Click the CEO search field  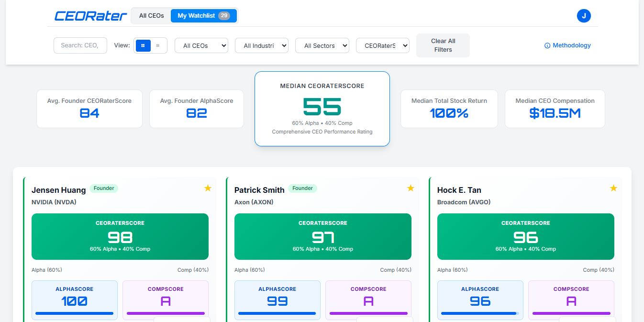click(80, 45)
